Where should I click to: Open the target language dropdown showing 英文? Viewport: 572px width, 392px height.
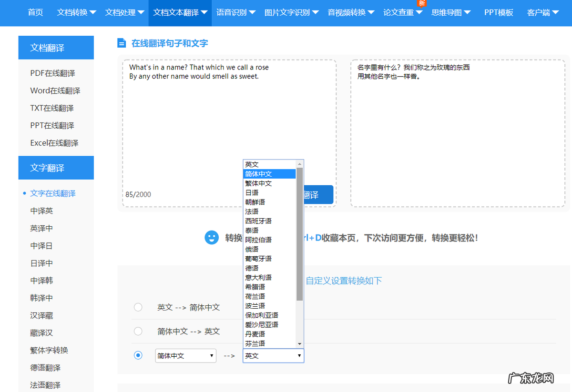point(273,355)
